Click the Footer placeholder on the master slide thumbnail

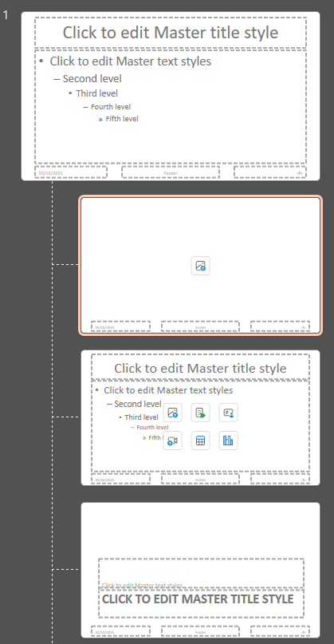171,172
